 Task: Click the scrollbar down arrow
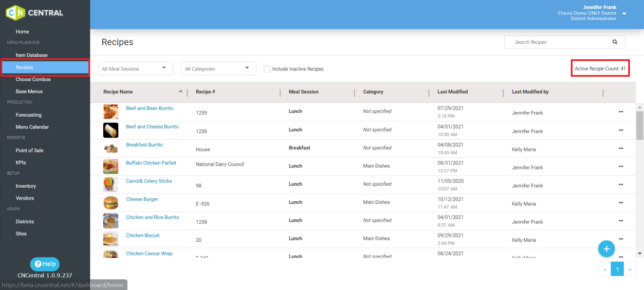[x=640, y=254]
